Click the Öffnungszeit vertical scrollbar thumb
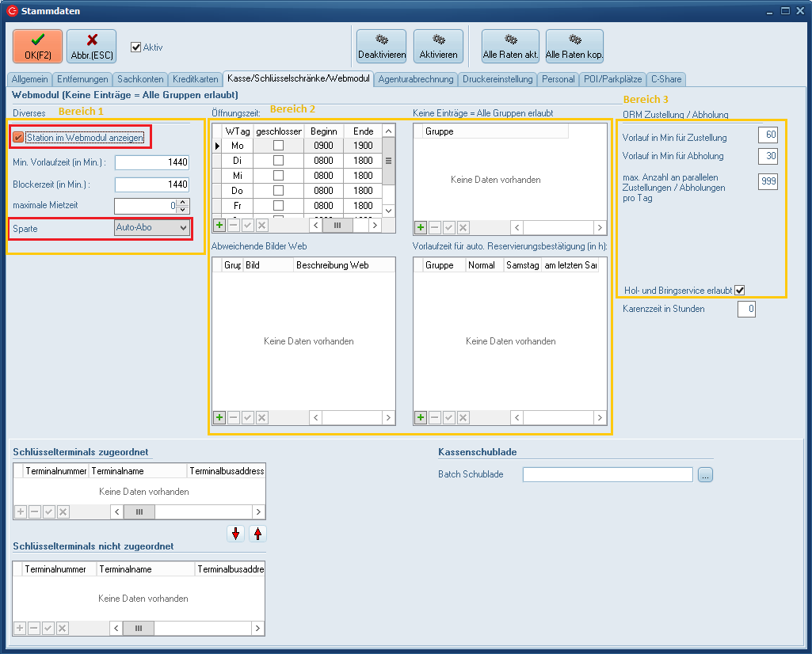This screenshot has width=812, height=654. 388,161
